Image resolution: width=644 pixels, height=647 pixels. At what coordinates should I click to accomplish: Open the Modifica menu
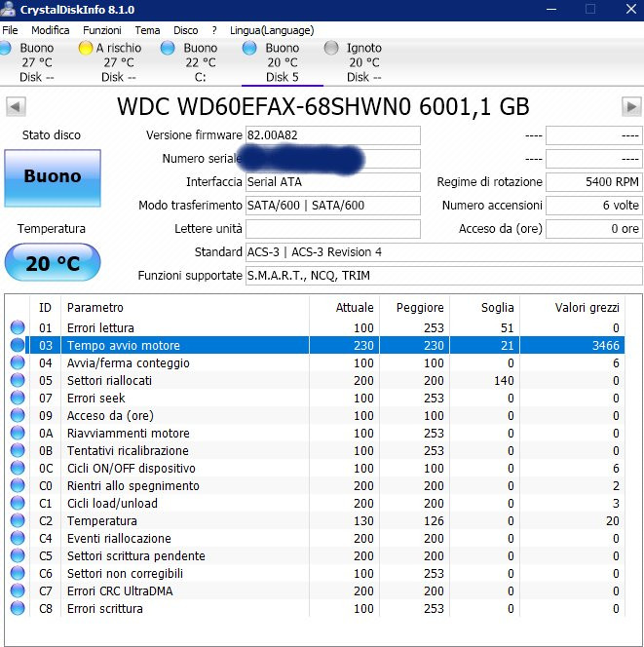pos(51,30)
